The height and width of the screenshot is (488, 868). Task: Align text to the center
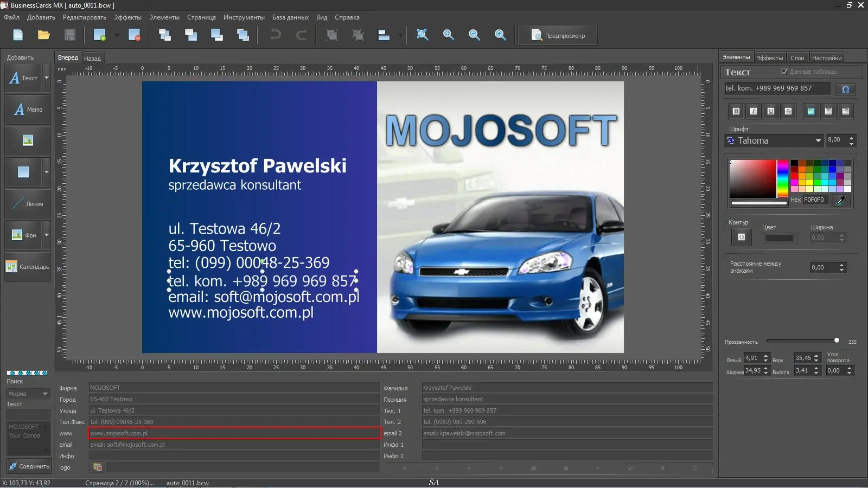click(828, 111)
